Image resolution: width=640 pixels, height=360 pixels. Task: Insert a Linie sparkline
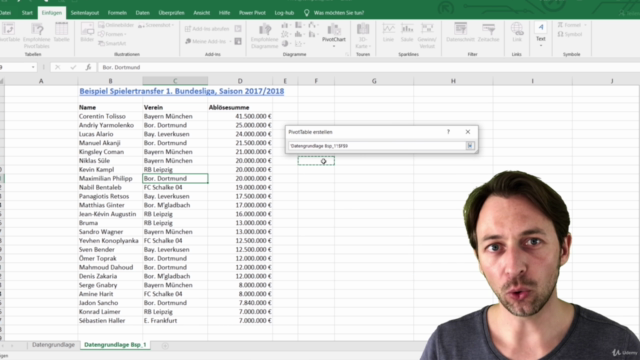coord(388,33)
